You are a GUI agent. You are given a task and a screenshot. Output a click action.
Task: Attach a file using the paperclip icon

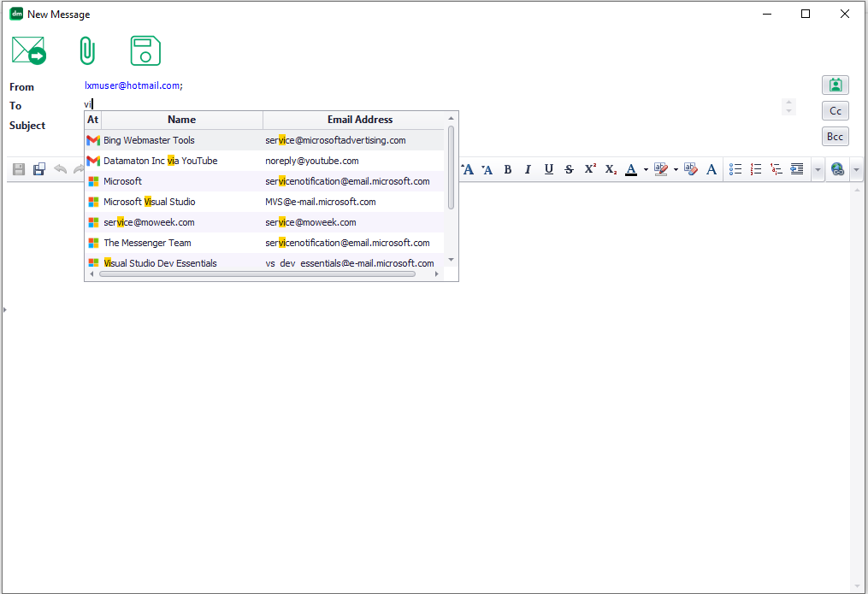pos(87,50)
